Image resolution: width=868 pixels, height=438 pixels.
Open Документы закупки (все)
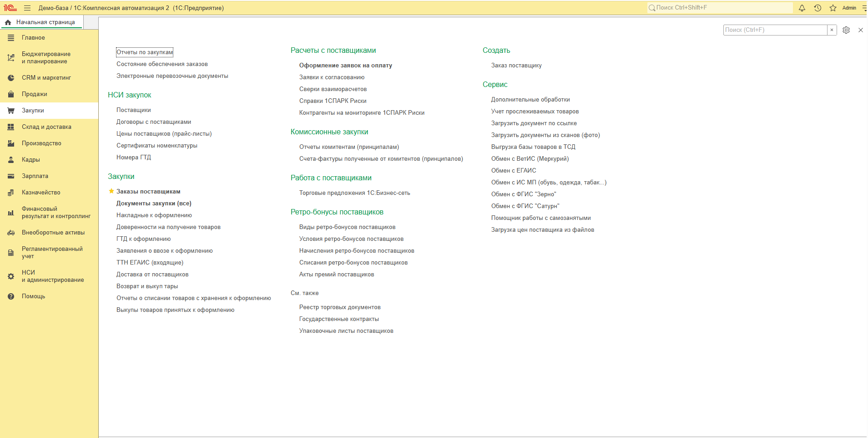pos(154,204)
